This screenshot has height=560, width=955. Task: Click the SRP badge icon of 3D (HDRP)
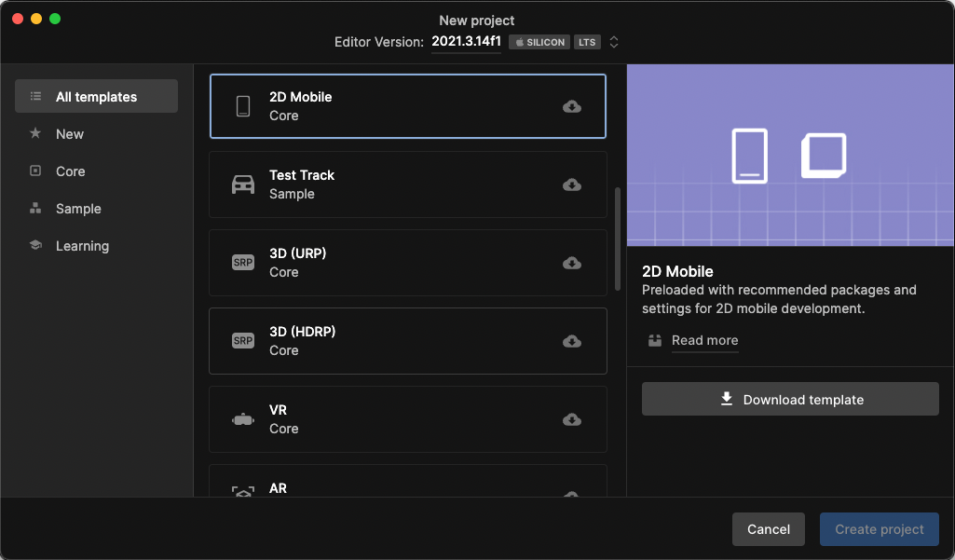point(243,341)
